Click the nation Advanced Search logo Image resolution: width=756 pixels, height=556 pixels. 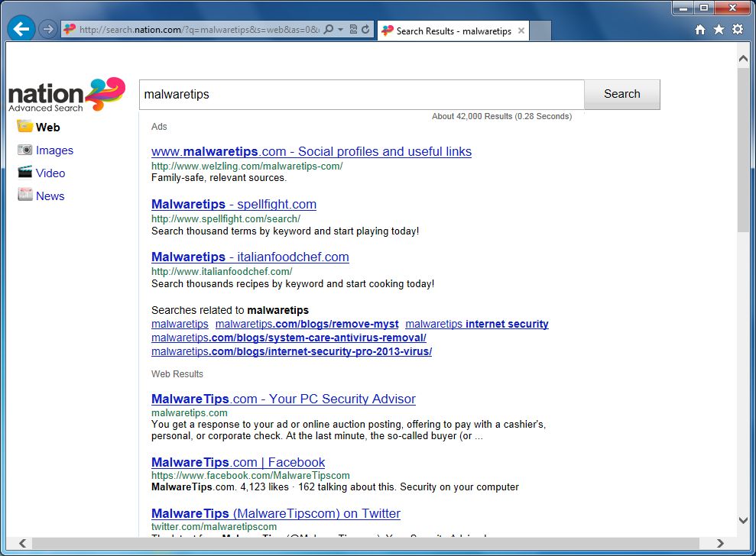pyautogui.click(x=67, y=95)
